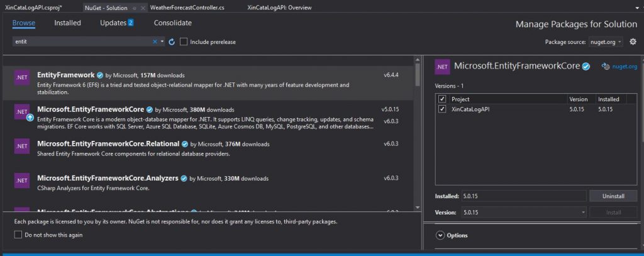
Task: Open the Package source dropdown
Action: [x=606, y=42]
